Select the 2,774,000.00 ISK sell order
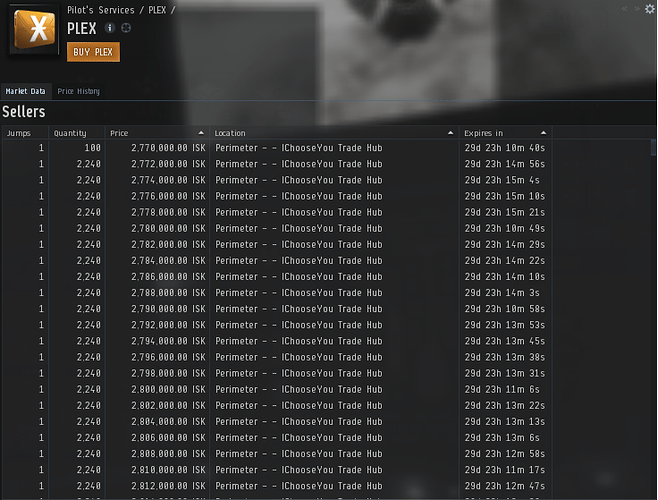The height and width of the screenshot is (500, 658). pyautogui.click(x=326, y=180)
